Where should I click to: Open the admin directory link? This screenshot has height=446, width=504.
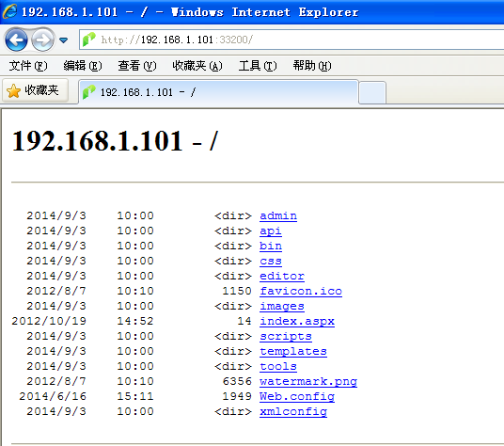278,215
